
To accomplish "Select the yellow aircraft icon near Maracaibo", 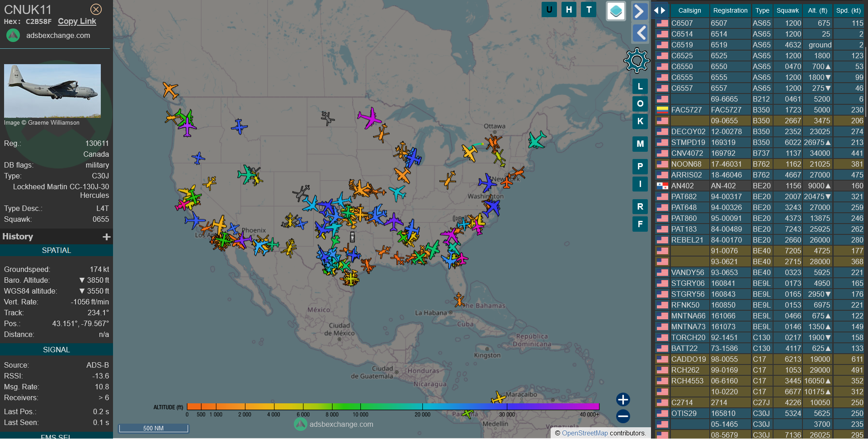I will click(498, 398).
